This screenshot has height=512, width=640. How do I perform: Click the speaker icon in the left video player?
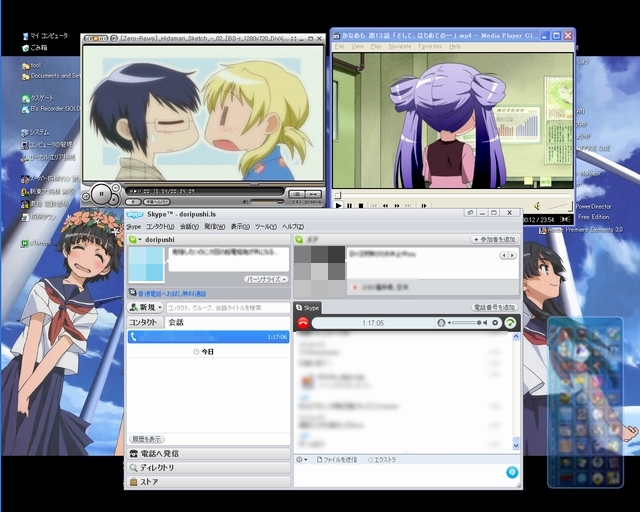(245, 202)
